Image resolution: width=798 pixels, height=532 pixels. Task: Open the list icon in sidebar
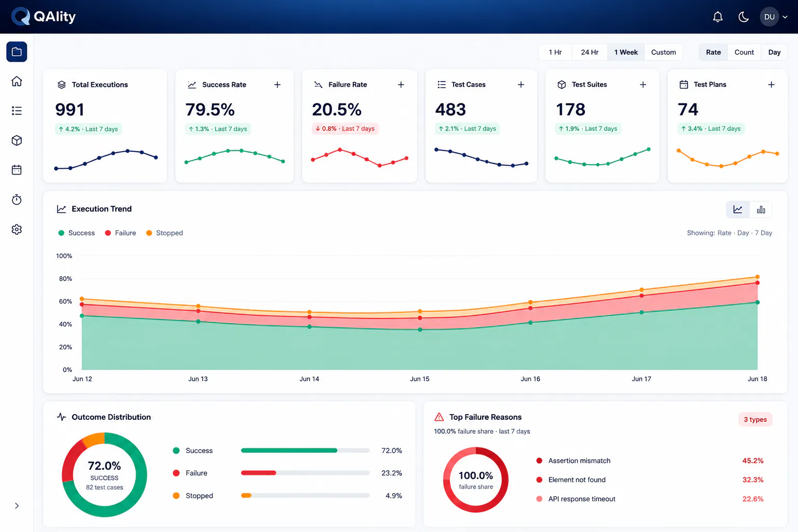point(17,111)
